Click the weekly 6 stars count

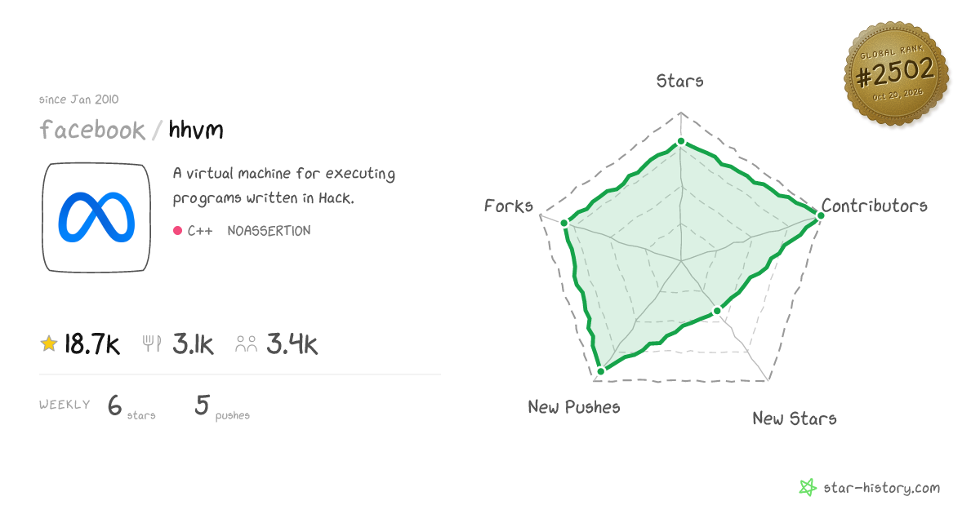[115, 405]
